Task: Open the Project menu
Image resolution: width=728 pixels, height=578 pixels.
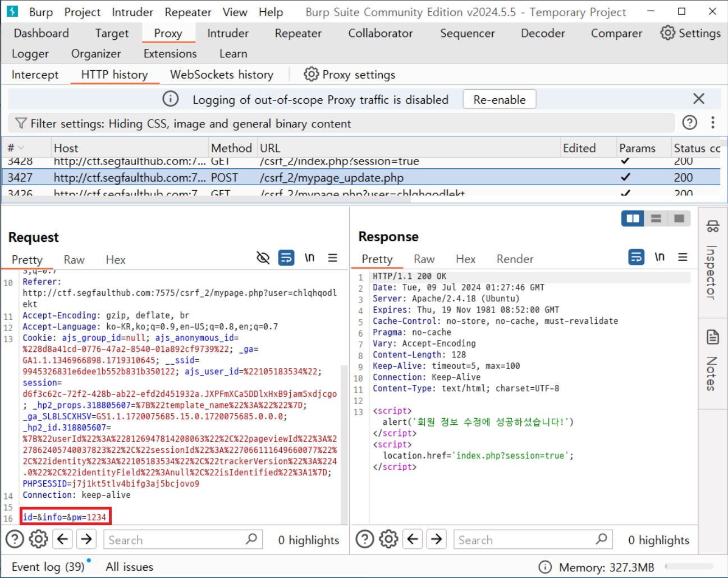Action: [x=83, y=12]
